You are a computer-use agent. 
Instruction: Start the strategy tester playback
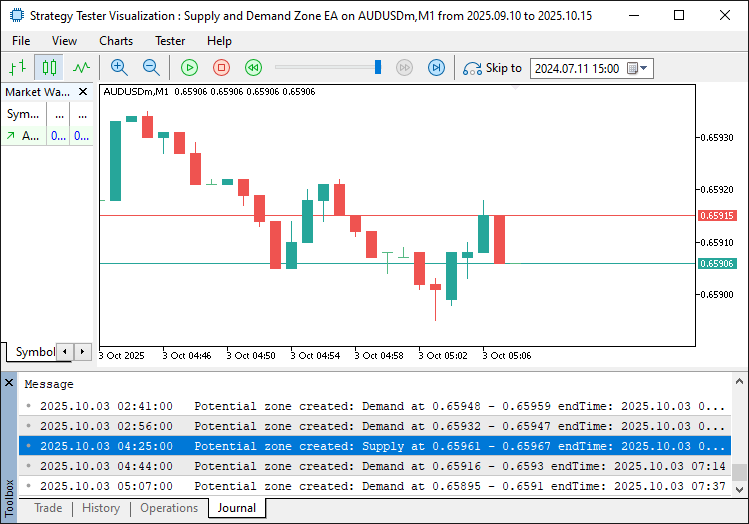pyautogui.click(x=189, y=68)
